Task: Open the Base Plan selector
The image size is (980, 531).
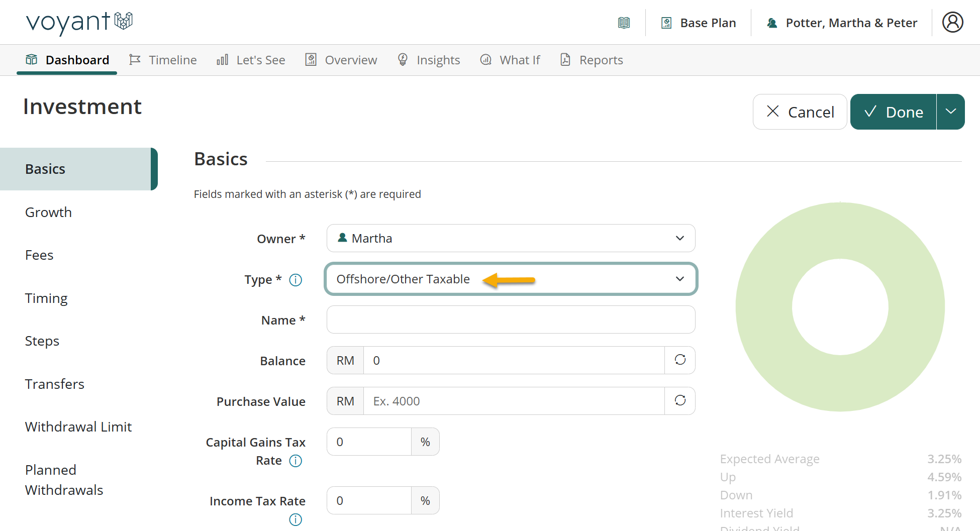Action: [x=699, y=23]
